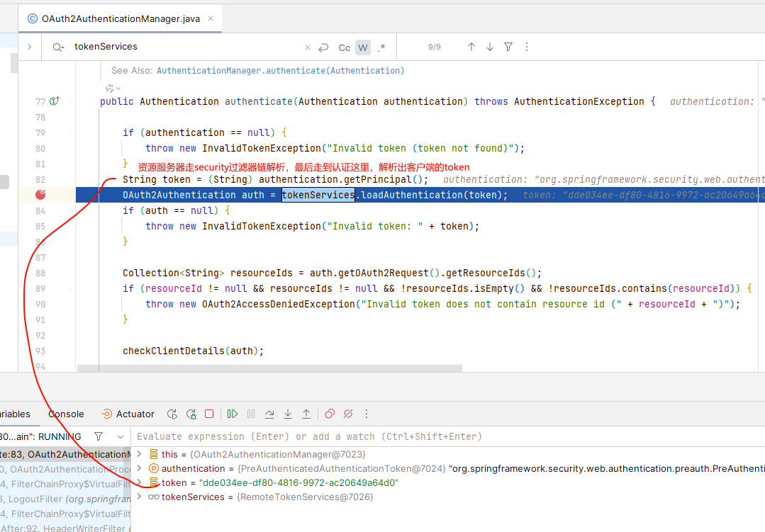
Task: Click the field icon beside 'this' variable
Action: pos(154,455)
